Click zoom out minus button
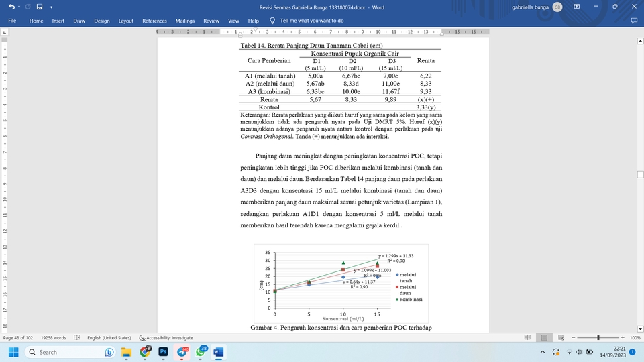644x362 pixels. pos(574,337)
